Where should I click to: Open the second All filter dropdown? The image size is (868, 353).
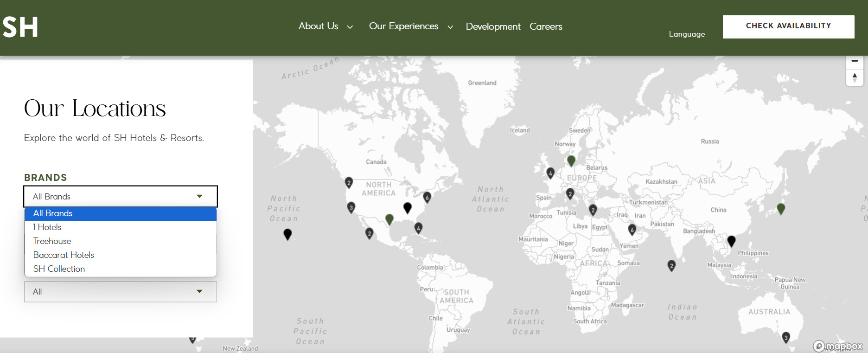click(x=121, y=292)
